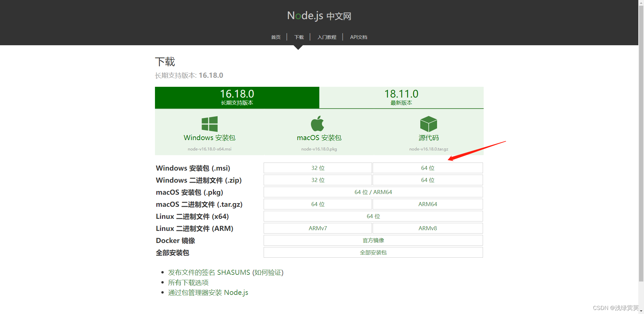Click the 下载 page heading
Image resolution: width=644 pixels, height=314 pixels.
tap(165, 62)
